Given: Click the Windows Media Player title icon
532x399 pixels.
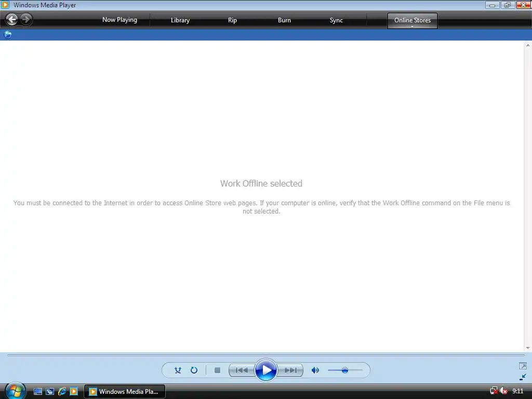Looking at the screenshot, I should (5, 5).
